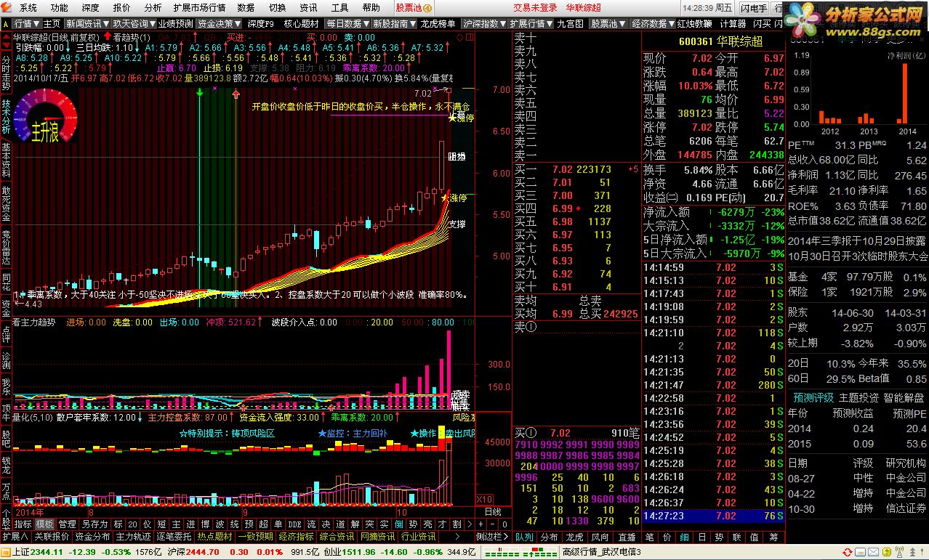This screenshot has width=929, height=560.
Task: Click the 日线 period label
Action: pyautogui.click(x=493, y=512)
